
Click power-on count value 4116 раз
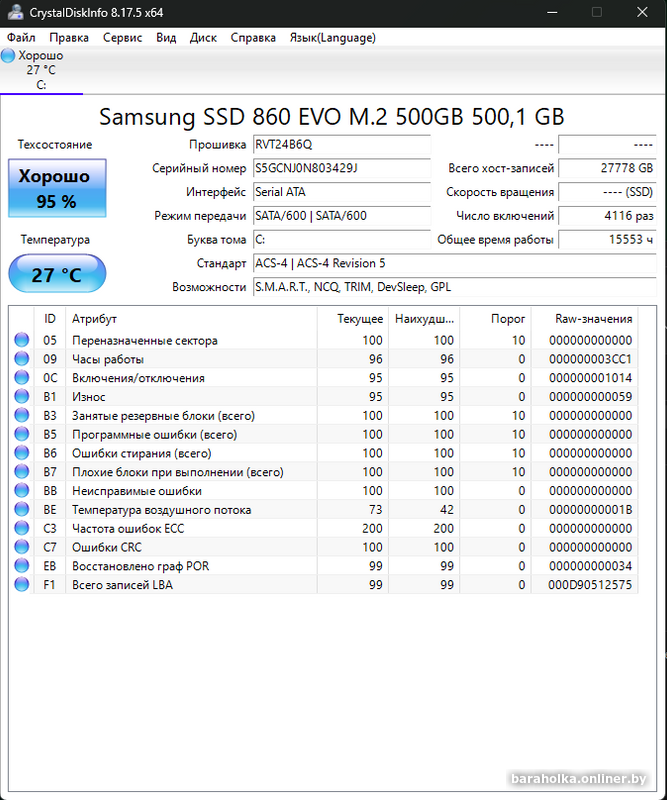[607, 216]
